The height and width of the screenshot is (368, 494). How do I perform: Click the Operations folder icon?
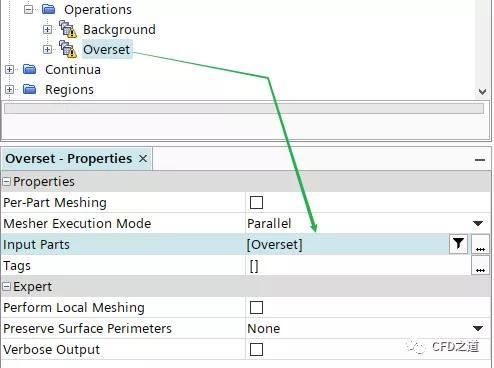(49, 9)
